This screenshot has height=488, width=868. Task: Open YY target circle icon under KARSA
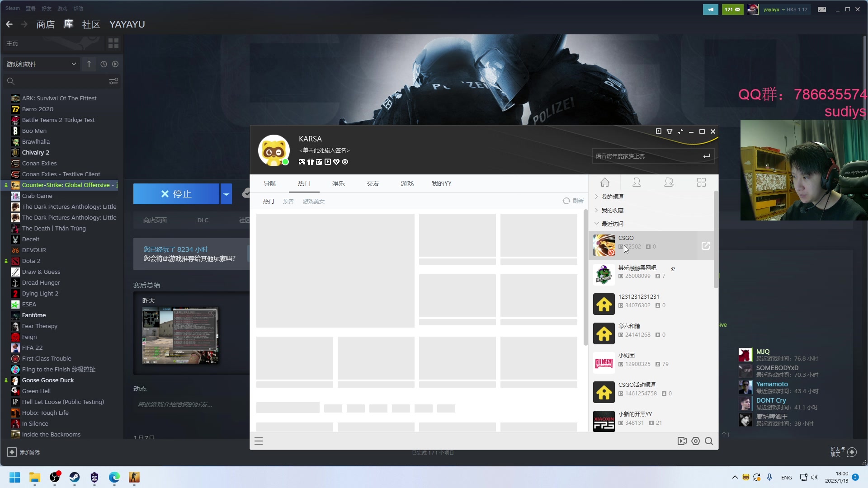pos(345,162)
